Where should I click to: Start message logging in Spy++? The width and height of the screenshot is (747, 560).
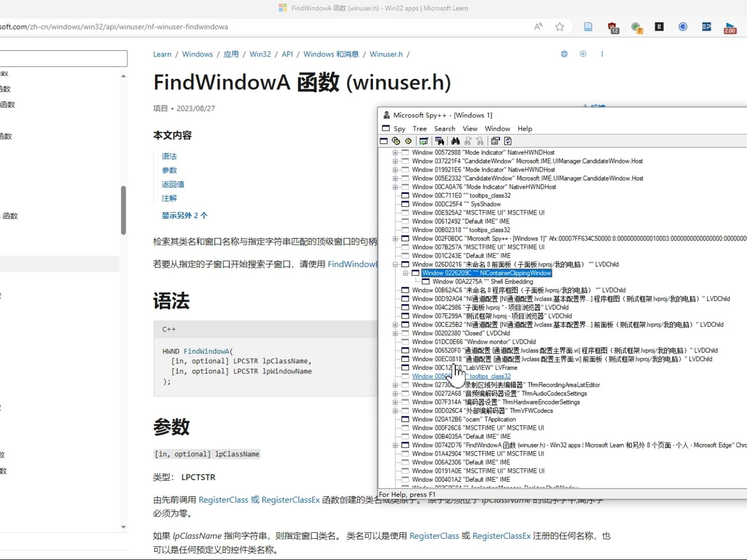pyautogui.click(x=424, y=141)
